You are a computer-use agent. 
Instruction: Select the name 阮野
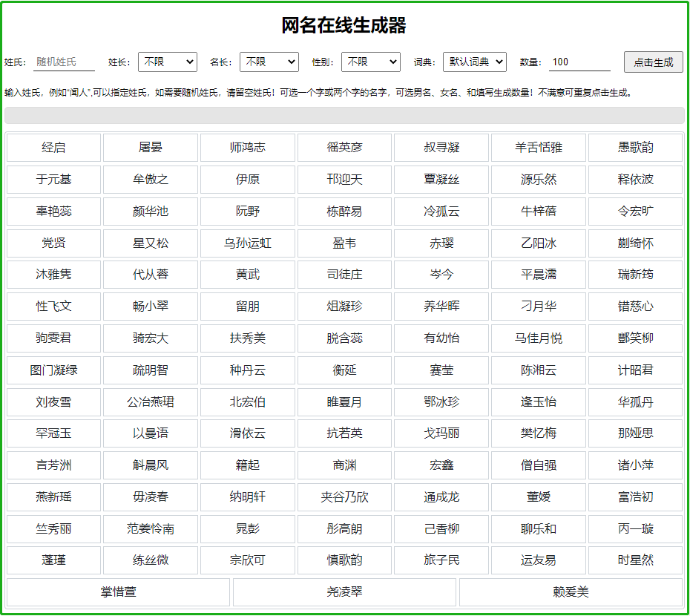248,212
